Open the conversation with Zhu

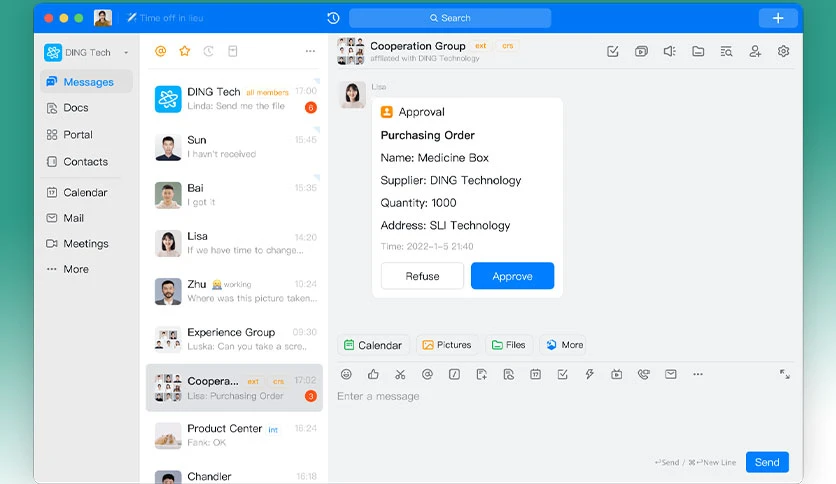234,291
